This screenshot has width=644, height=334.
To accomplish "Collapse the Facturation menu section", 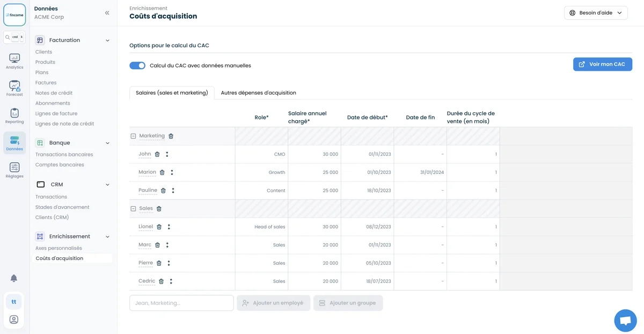I will 107,40.
